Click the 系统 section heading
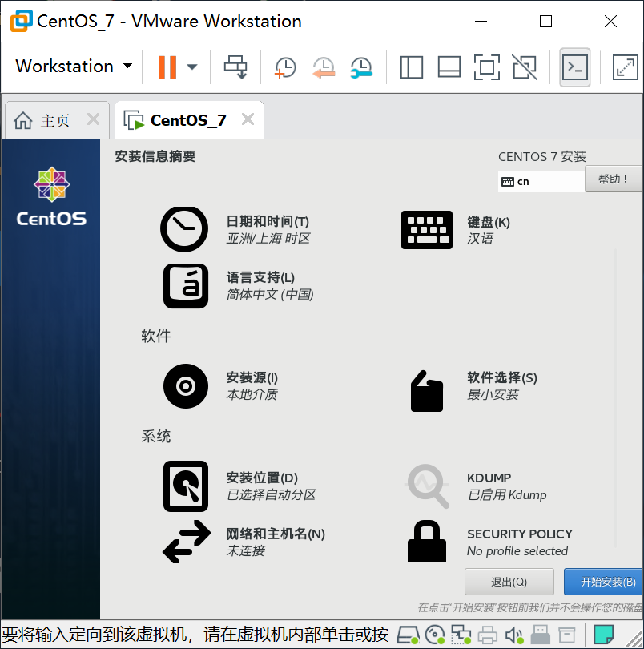The width and height of the screenshot is (644, 649). 156,436
